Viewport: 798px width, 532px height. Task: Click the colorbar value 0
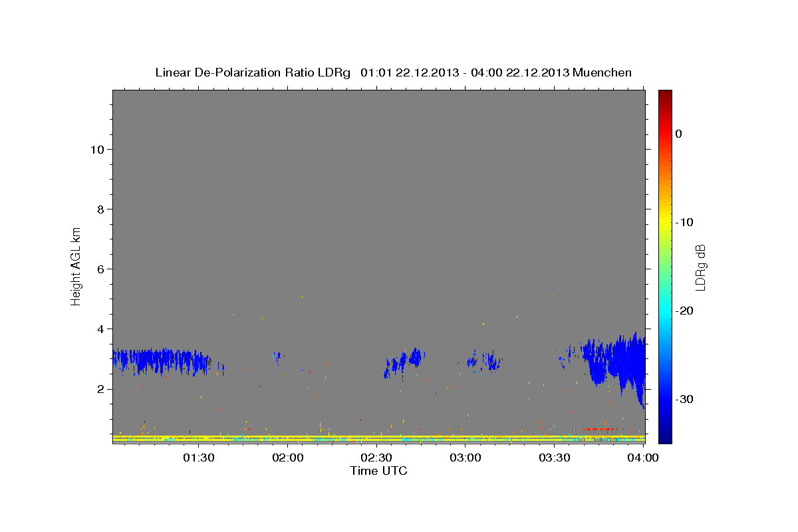679,134
